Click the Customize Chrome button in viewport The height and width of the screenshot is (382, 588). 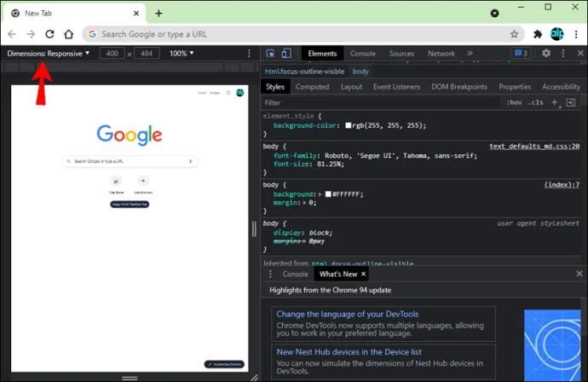point(224,364)
